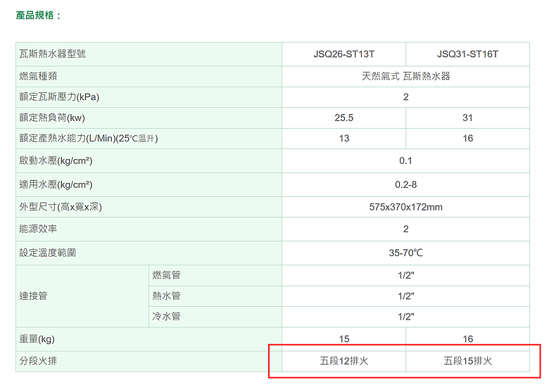The image size is (549, 392).
Task: Select the 575x370x172mm dimensions cell
Action: pyautogui.click(x=406, y=207)
